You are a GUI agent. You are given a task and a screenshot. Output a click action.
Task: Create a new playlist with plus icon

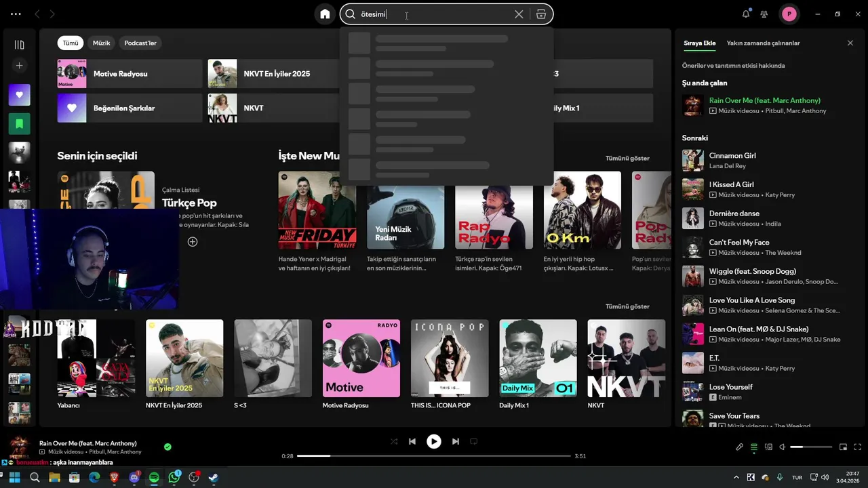click(19, 66)
